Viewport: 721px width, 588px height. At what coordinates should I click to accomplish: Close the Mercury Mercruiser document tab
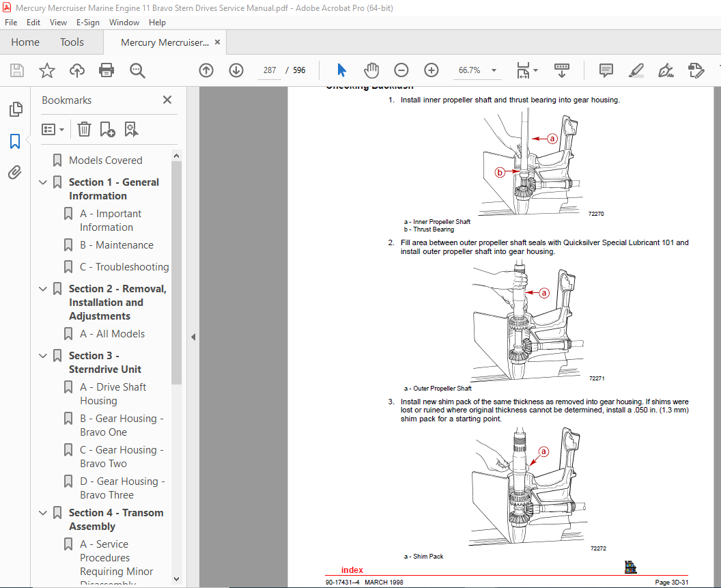[x=218, y=42]
